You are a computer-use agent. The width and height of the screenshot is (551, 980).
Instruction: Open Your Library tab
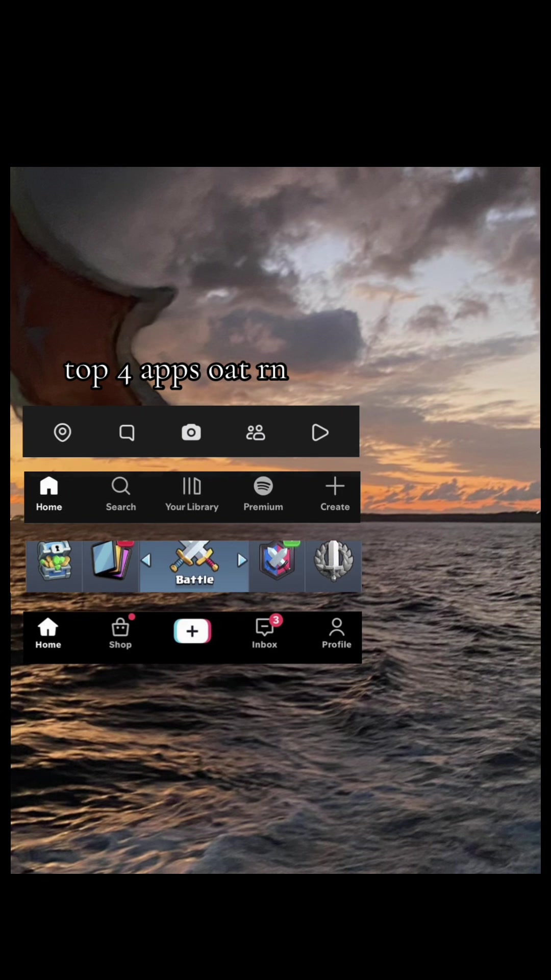tap(192, 494)
